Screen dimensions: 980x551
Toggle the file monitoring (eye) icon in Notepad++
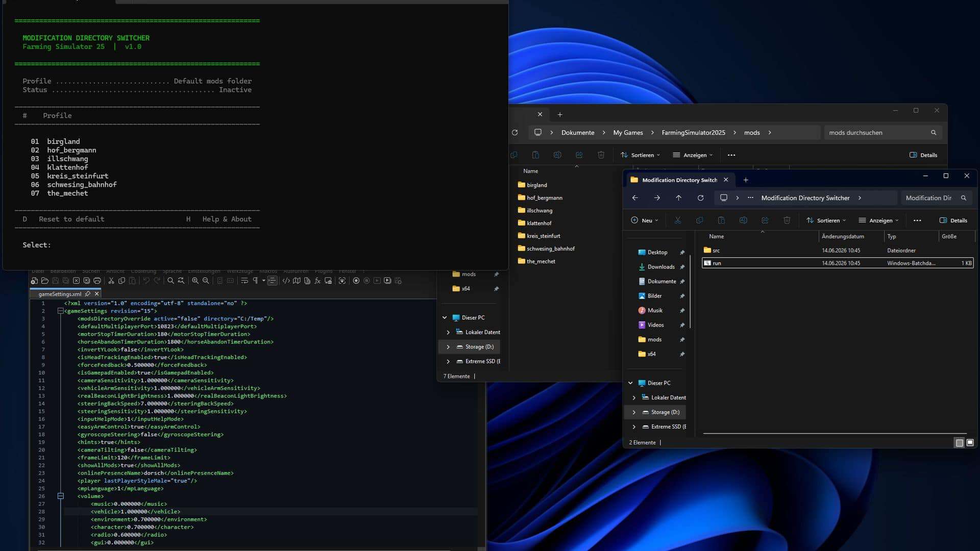pyautogui.click(x=342, y=281)
